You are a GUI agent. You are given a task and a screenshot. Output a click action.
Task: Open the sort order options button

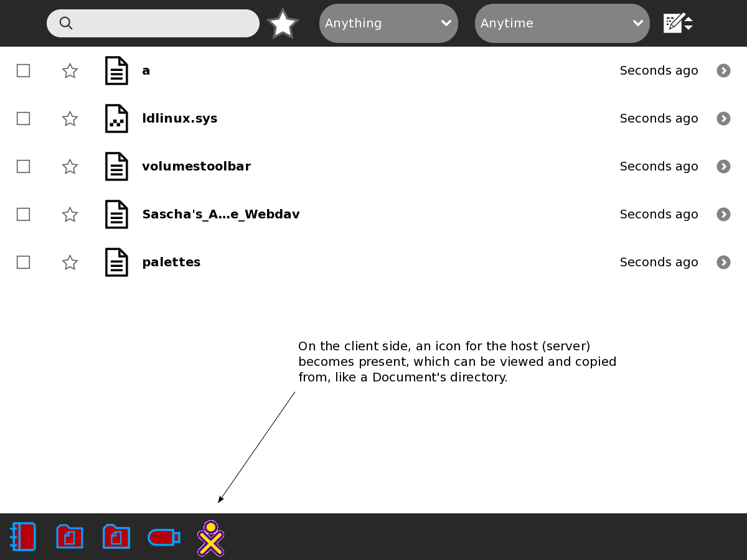click(x=678, y=24)
